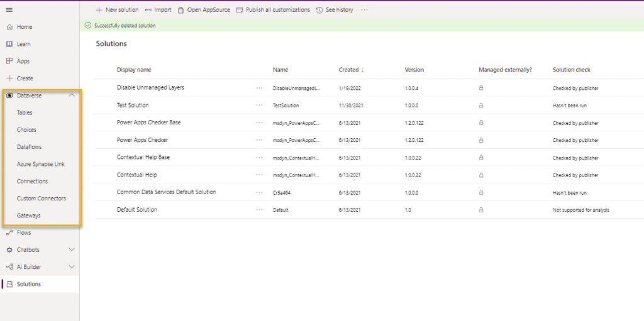Click the DisableUnmanagedL... name cell
The width and height of the screenshot is (644, 321).
tap(297, 88)
